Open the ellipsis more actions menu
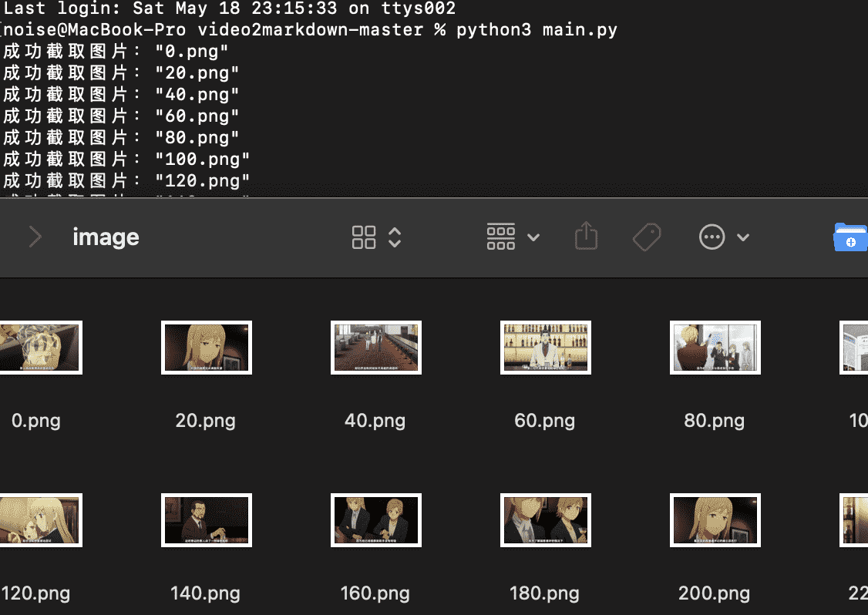This screenshot has width=868, height=615. click(x=712, y=237)
